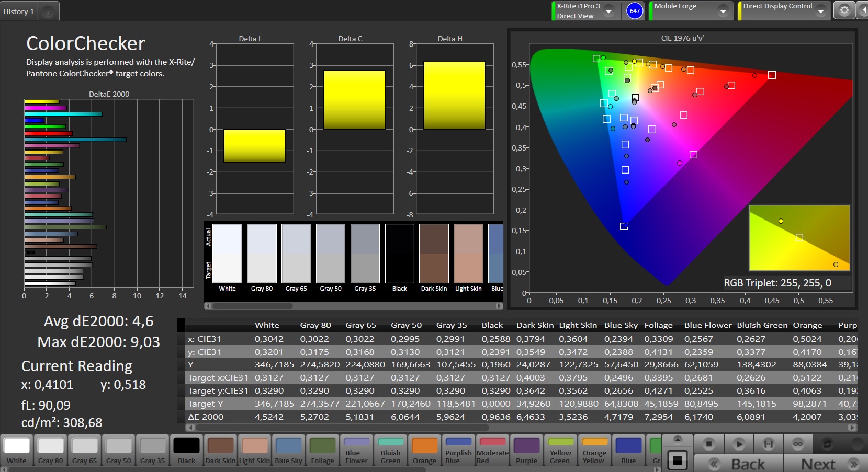This screenshot has height=472, width=868.
Task: Add a new history tab with plus
Action: click(x=48, y=12)
